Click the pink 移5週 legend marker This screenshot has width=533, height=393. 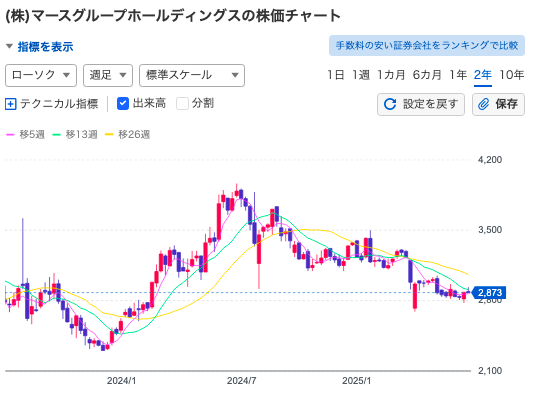[10, 135]
